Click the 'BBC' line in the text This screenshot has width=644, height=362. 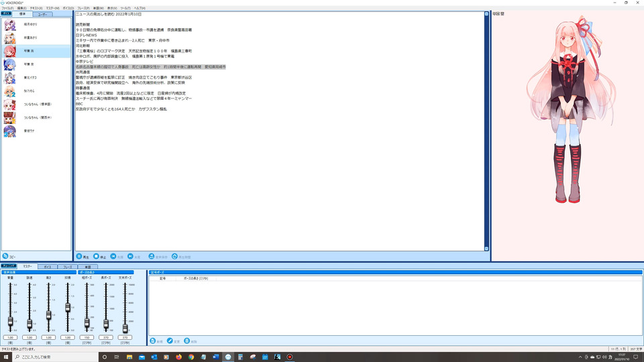coord(79,104)
